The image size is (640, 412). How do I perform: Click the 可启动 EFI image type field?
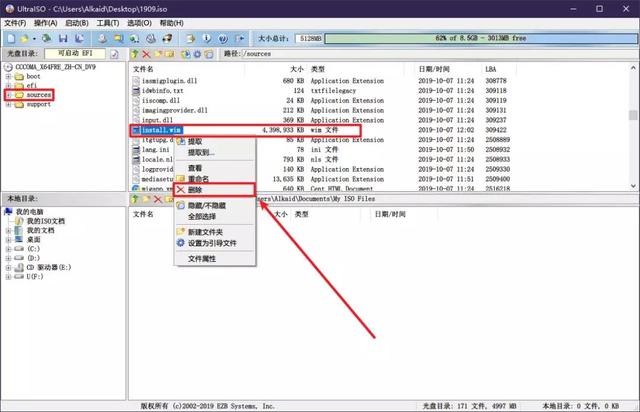click(75, 53)
